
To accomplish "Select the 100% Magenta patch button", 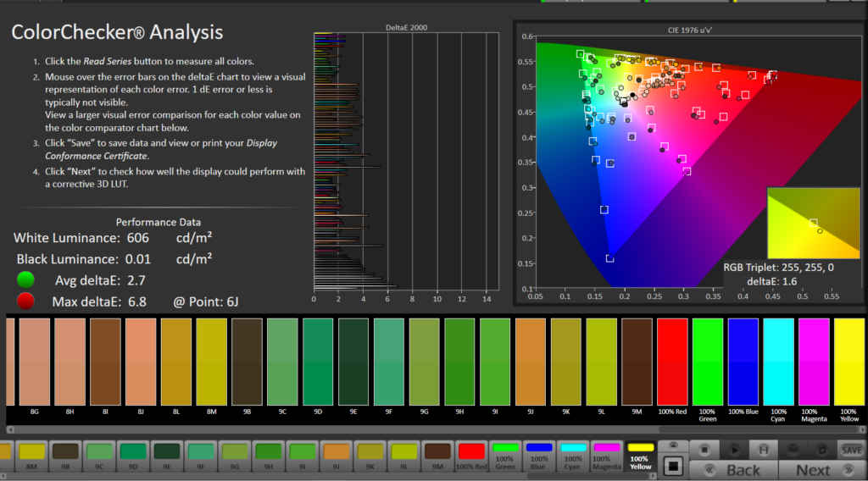I will (x=607, y=456).
